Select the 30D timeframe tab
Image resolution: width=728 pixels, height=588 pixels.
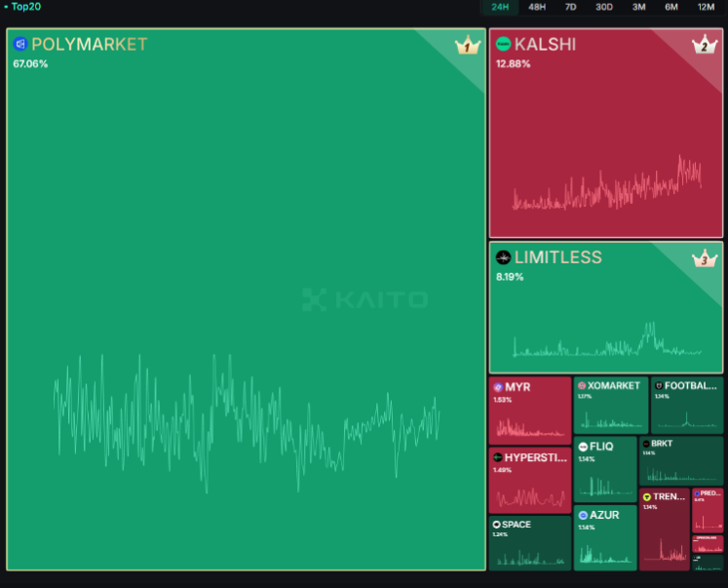point(604,7)
